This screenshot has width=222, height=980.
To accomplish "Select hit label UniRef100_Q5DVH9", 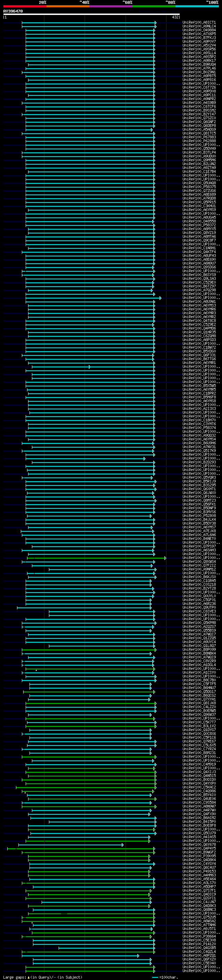I will pos(199,149).
